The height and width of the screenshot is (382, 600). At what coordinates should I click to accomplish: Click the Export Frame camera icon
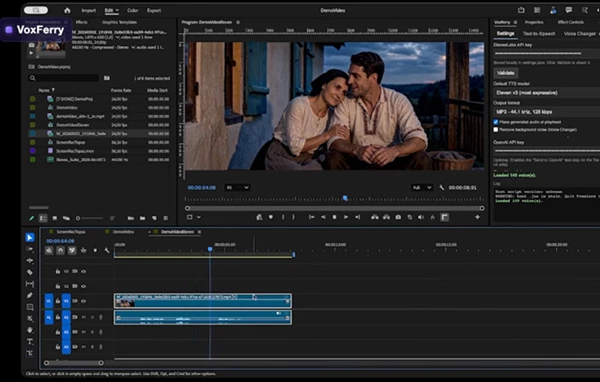click(x=398, y=217)
